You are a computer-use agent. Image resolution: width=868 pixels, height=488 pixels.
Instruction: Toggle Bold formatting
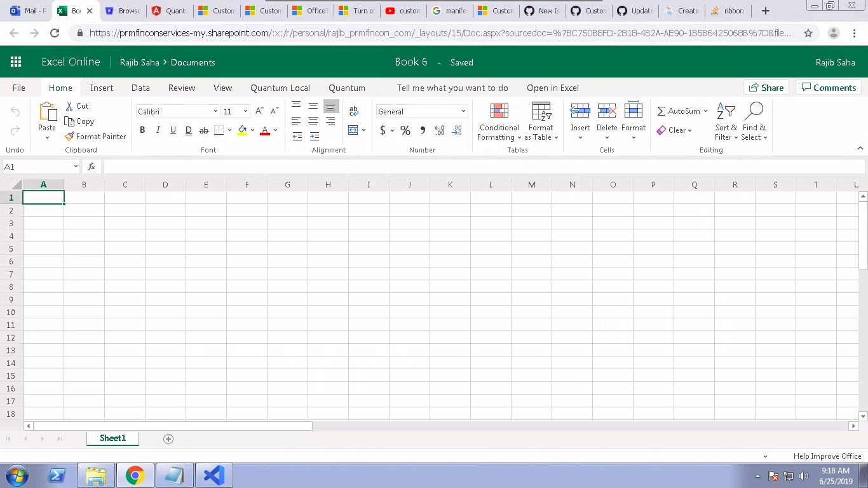click(x=142, y=130)
